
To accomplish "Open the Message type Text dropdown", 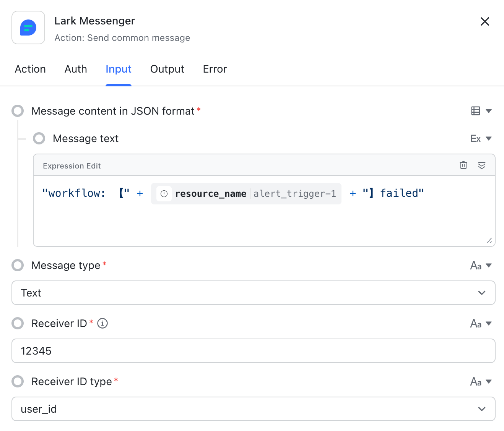I will [x=253, y=293].
